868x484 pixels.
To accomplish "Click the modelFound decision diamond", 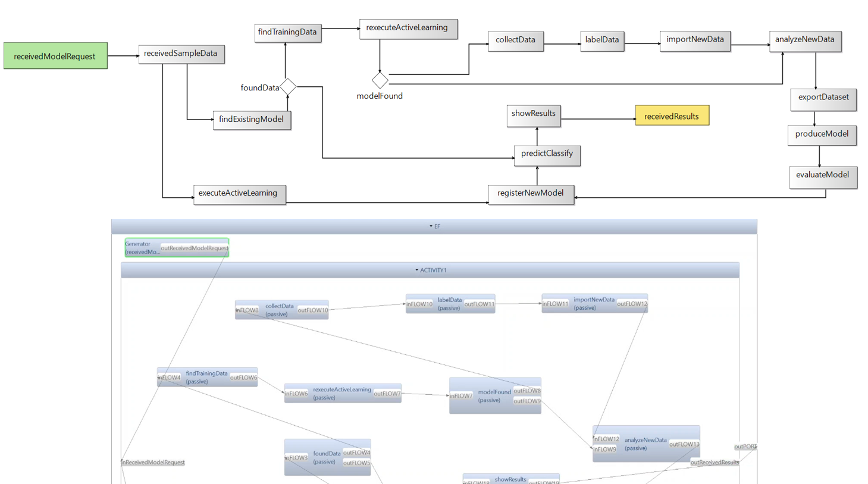I will click(x=380, y=80).
